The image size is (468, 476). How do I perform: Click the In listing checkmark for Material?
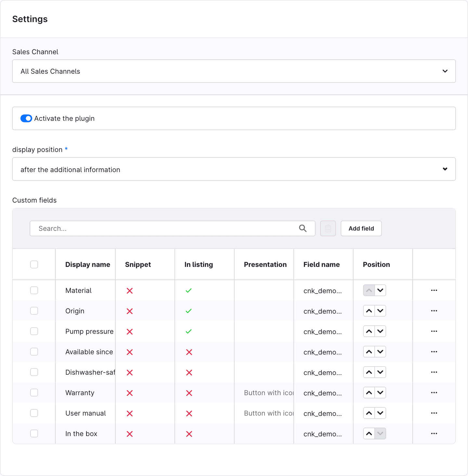tap(188, 291)
